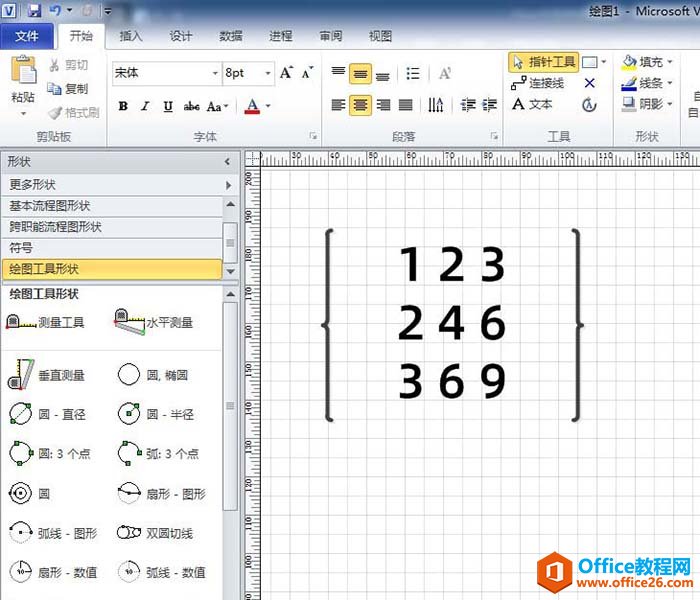Switch to the Insert (插入) tab
Image resolution: width=700 pixels, height=600 pixels.
pyautogui.click(x=131, y=36)
